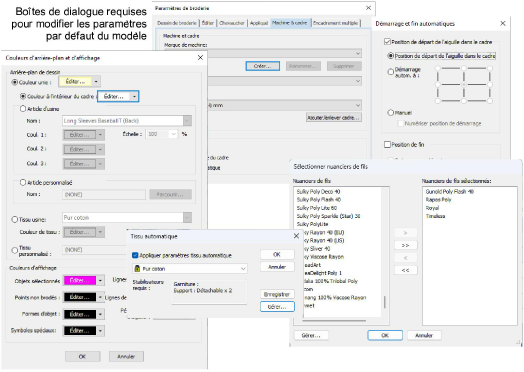The image size is (524, 372).
Task: Select Sulky Poly Deco 40 in thread list
Action: pos(318,192)
